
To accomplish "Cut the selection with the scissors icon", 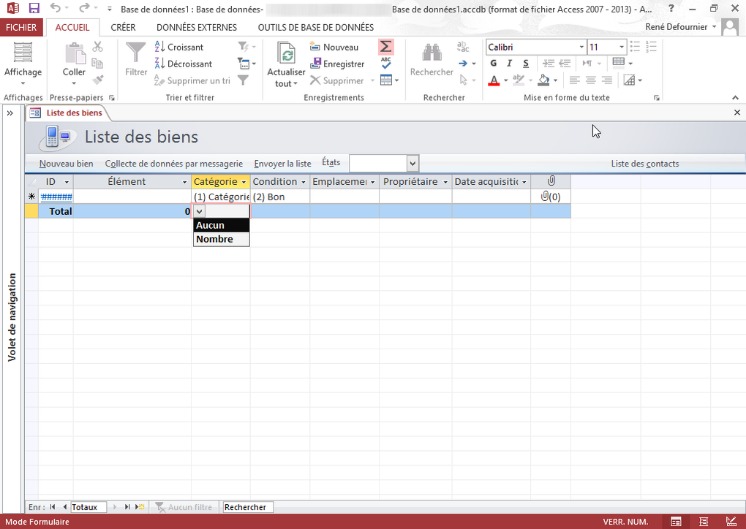I will [x=98, y=47].
